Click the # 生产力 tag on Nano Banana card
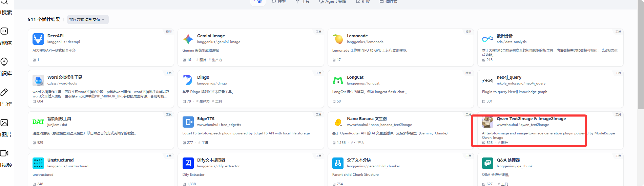 point(357,143)
